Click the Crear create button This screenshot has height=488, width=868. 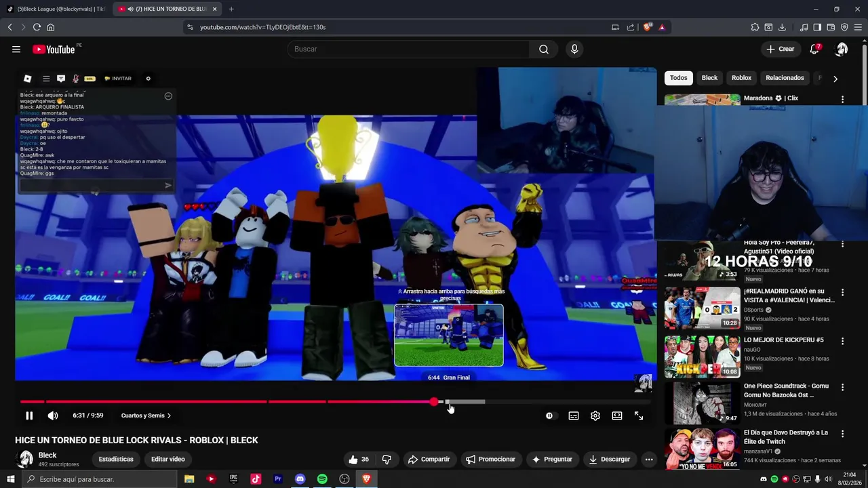tap(780, 49)
